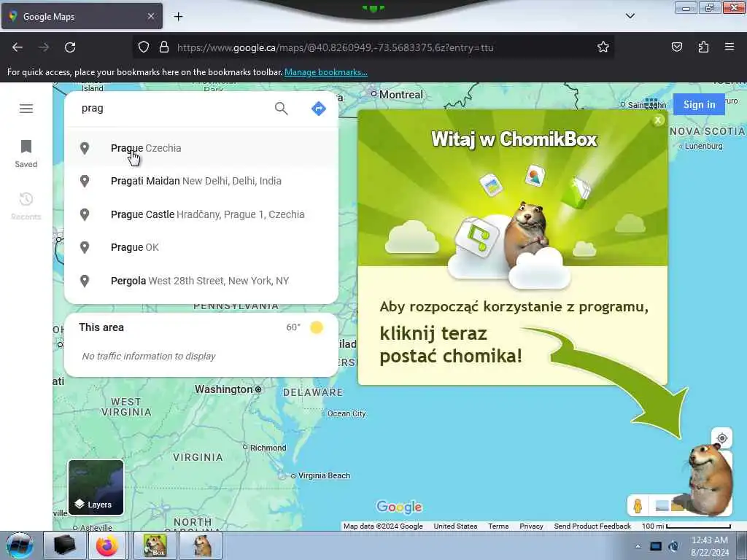
Task: Click the tracking protection shield icon
Action: [144, 47]
